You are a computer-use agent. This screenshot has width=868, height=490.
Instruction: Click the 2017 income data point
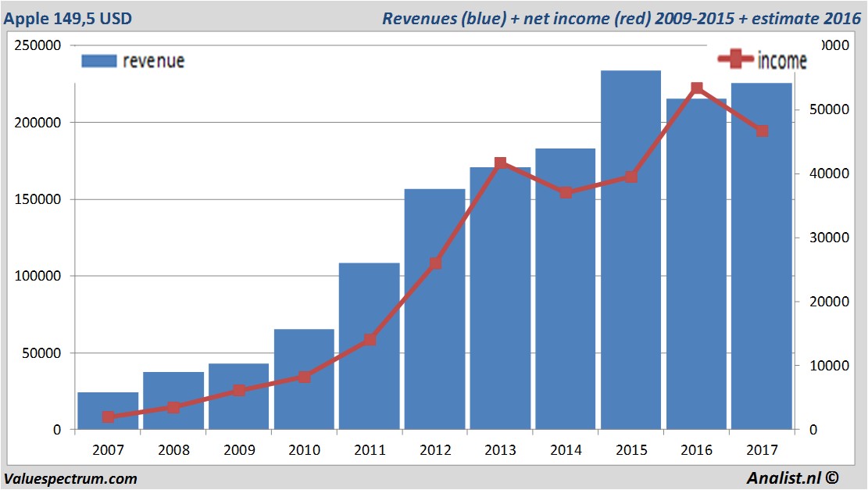pyautogui.click(x=763, y=131)
